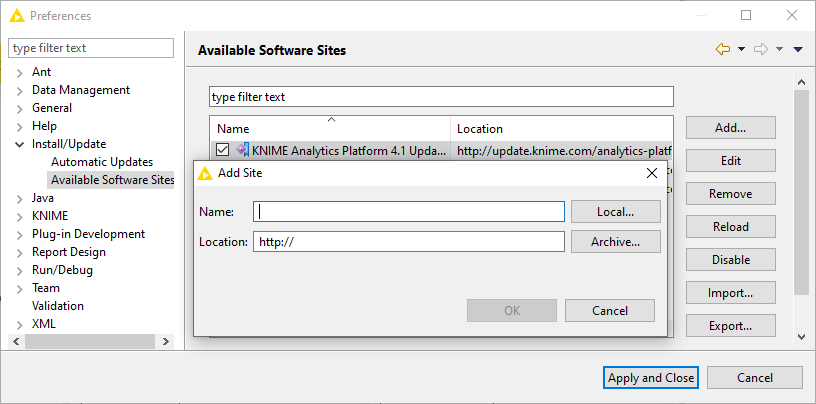Viewport: 816px width, 404px height.
Task: Click the Location field containing http://
Action: coord(409,242)
